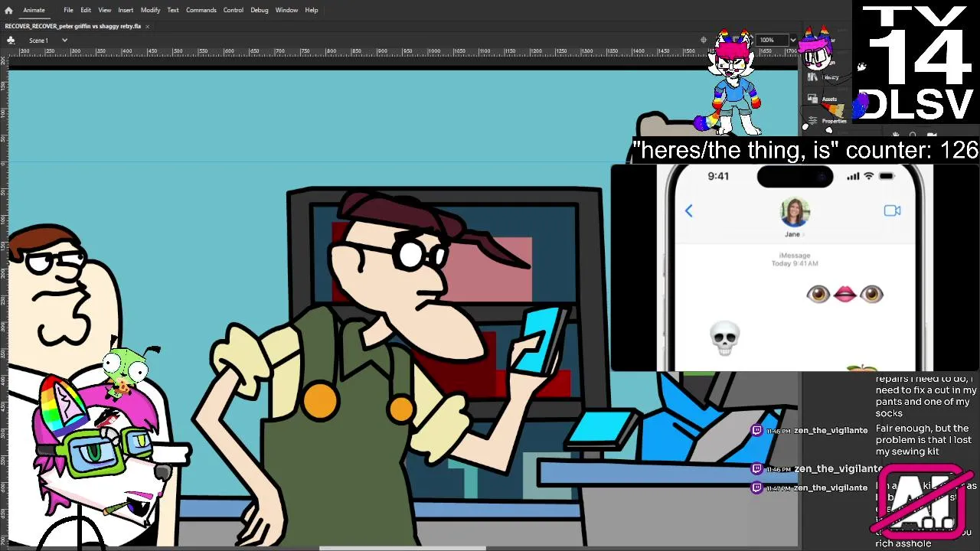Open the Text menu

[173, 10]
